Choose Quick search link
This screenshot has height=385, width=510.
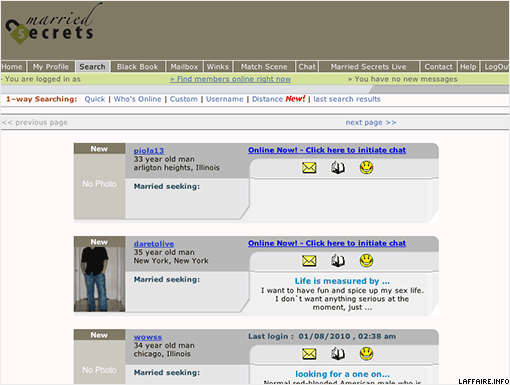pyautogui.click(x=95, y=99)
